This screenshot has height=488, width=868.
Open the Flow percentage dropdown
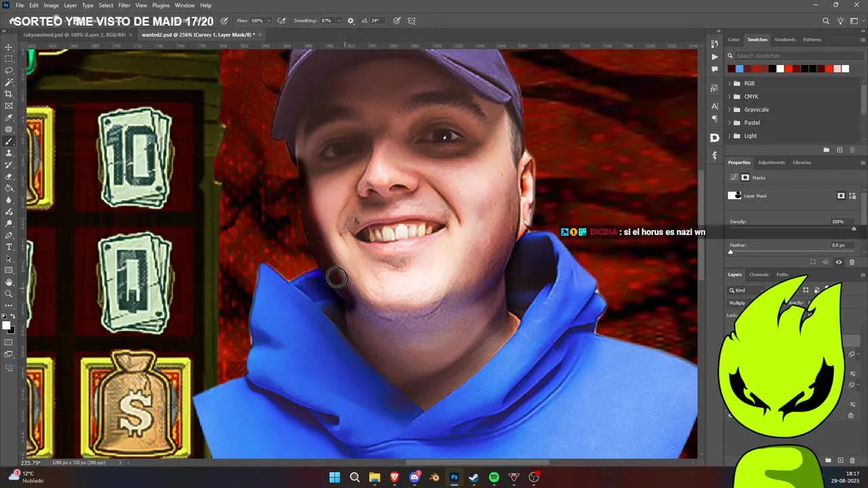tap(269, 21)
